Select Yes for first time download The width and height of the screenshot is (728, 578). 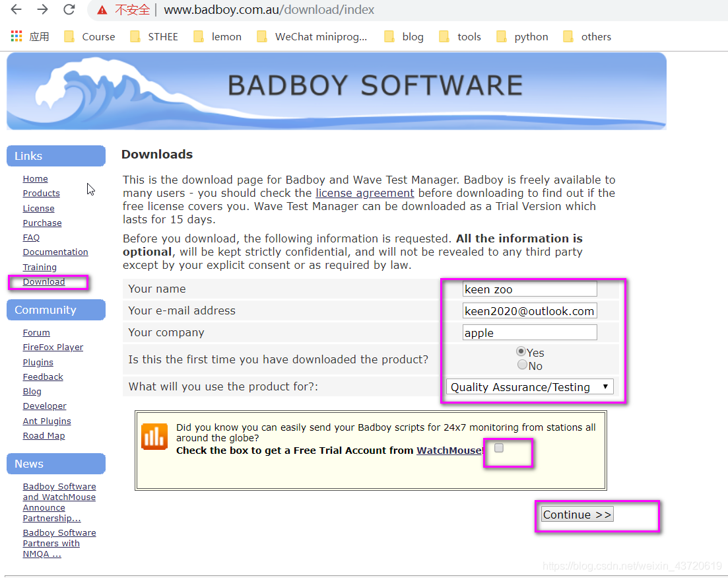coord(521,351)
